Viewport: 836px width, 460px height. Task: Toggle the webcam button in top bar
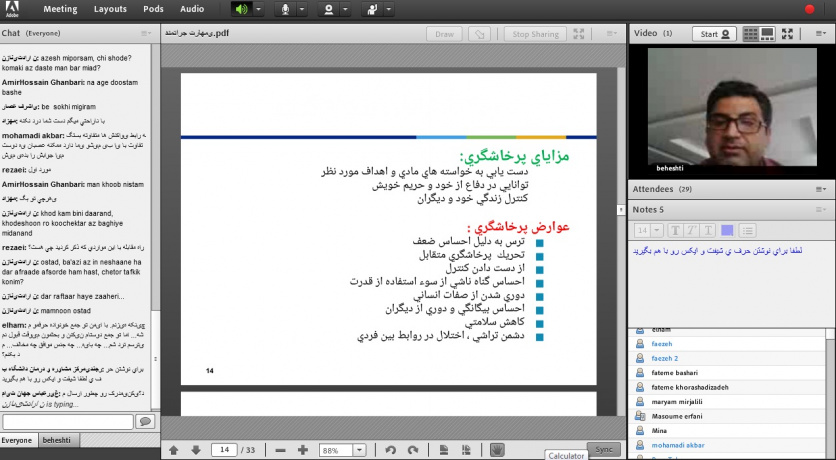[x=328, y=9]
